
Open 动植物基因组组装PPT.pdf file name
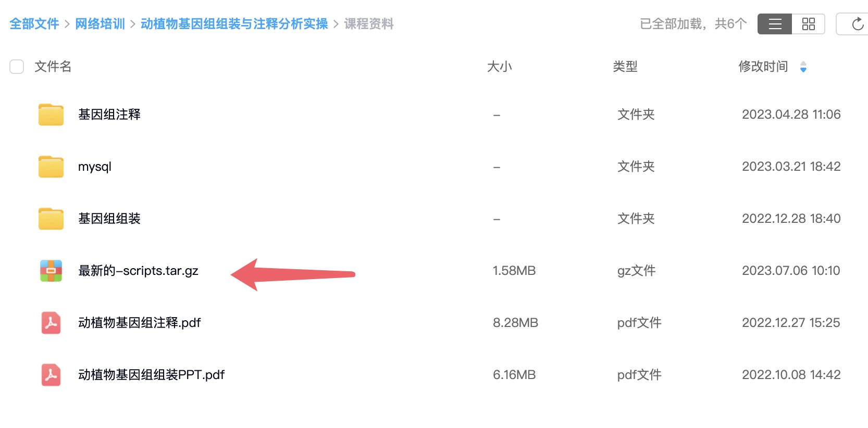click(x=151, y=375)
